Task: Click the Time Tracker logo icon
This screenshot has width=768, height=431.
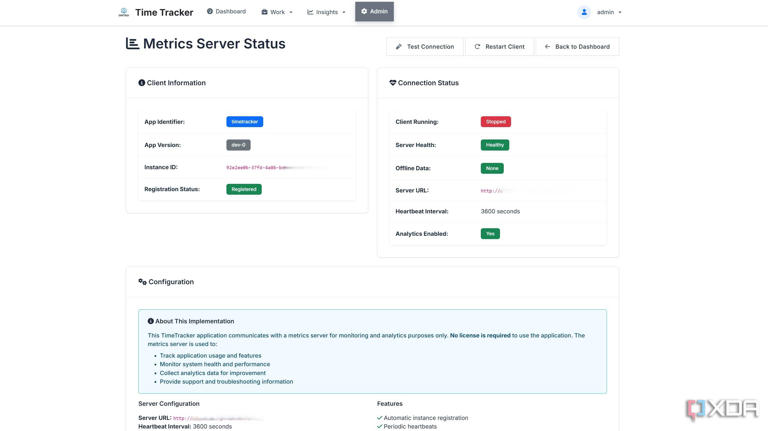Action: 123,12
